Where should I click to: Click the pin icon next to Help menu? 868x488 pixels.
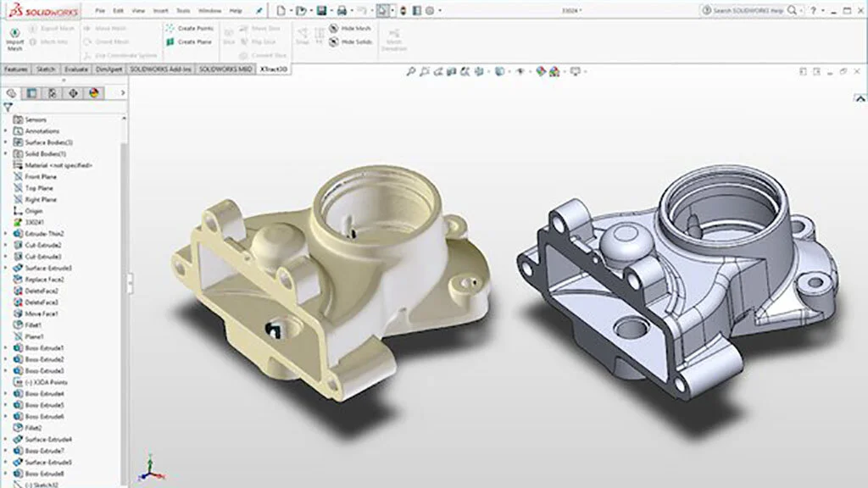tap(259, 10)
